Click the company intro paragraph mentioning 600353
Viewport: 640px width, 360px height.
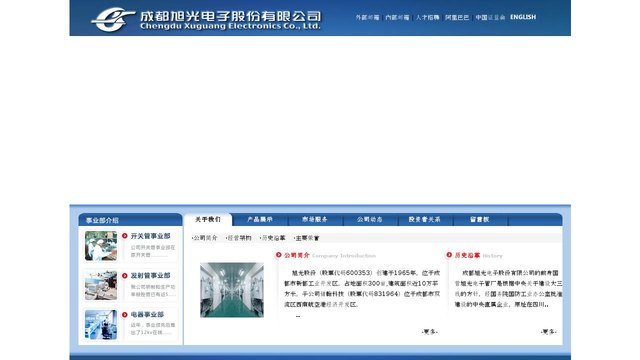(362, 289)
